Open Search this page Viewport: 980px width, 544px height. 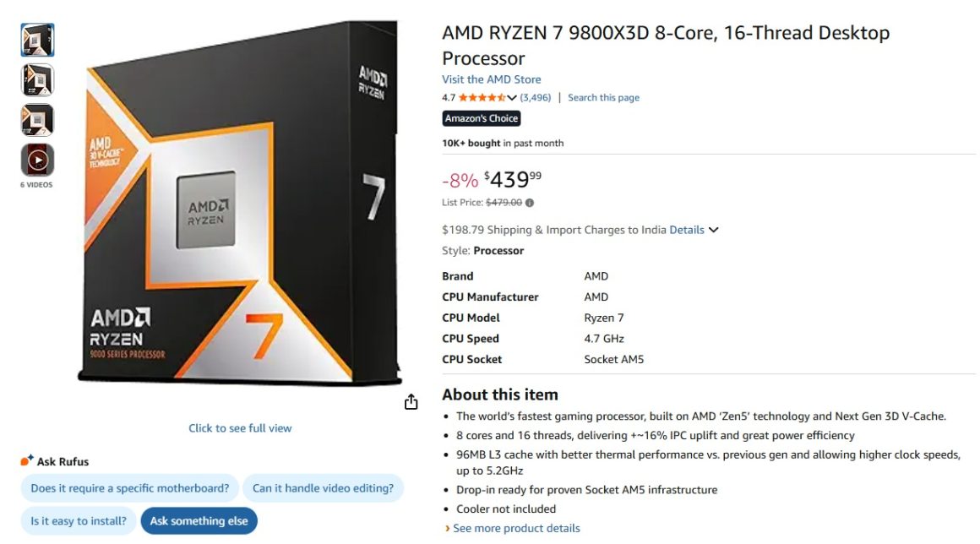[603, 97]
